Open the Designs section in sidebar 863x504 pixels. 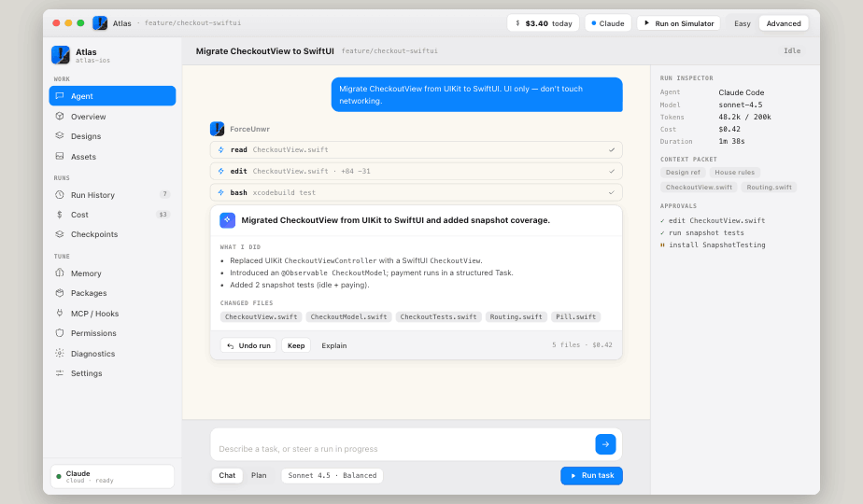112,136
